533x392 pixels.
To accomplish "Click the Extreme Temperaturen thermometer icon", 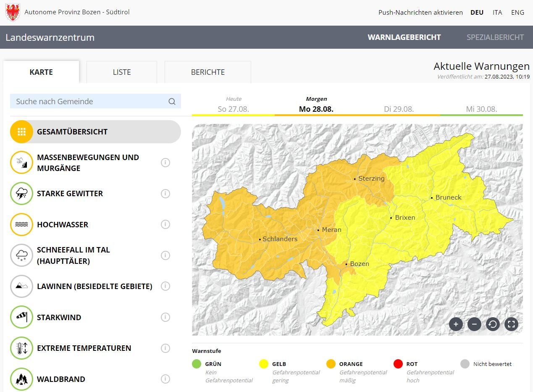I will [21, 348].
